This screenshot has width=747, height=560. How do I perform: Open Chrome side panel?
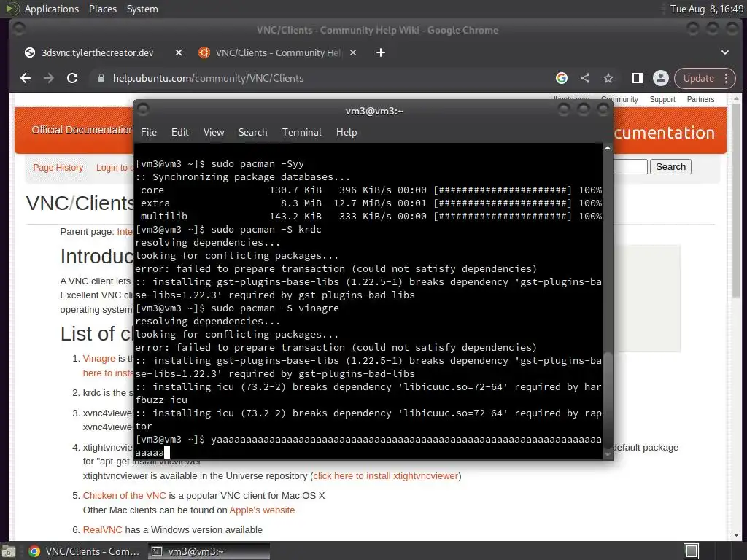(638, 78)
